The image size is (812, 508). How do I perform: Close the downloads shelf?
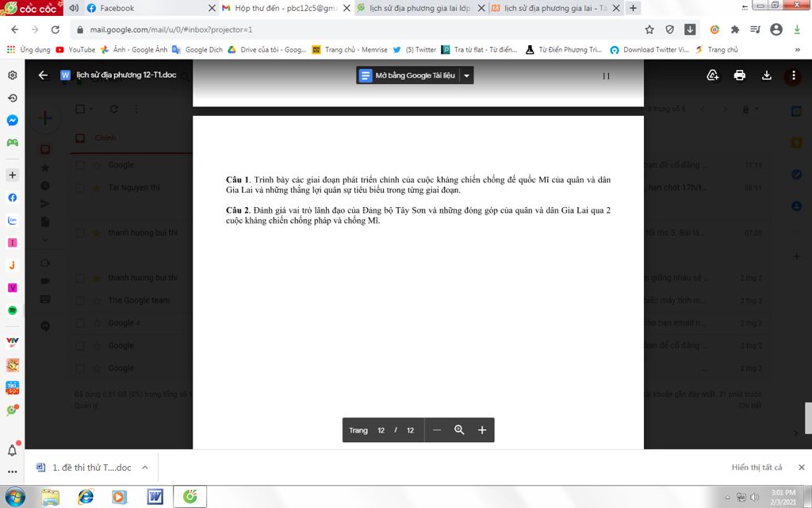801,467
